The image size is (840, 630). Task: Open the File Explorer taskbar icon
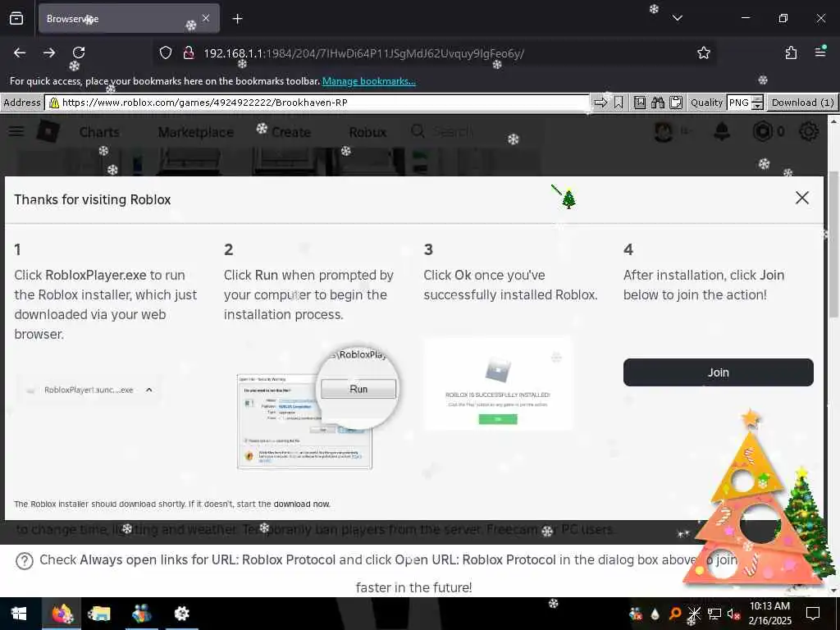[99, 614]
